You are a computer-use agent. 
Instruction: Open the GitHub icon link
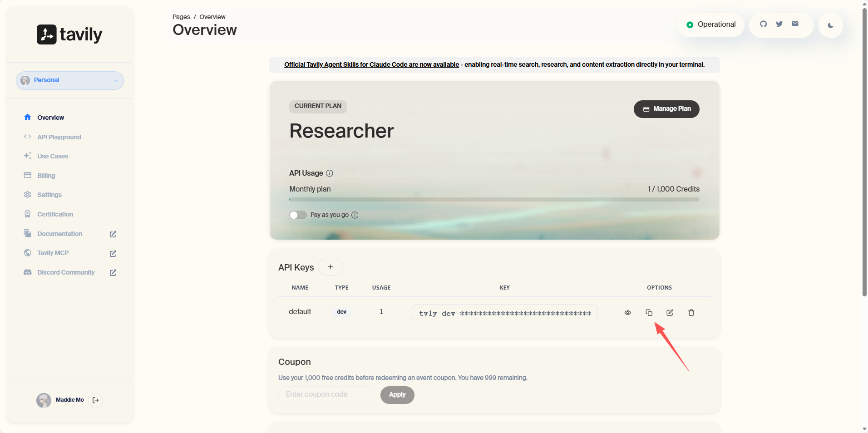click(764, 24)
